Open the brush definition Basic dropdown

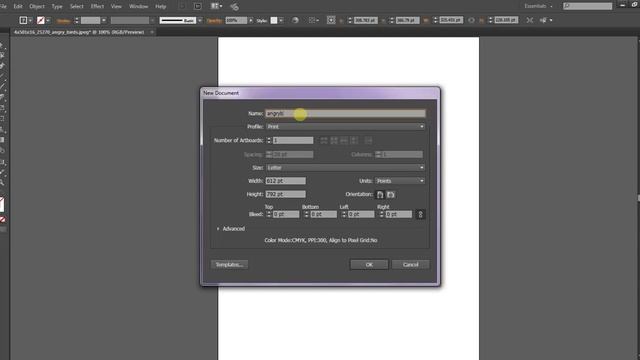tap(200, 20)
